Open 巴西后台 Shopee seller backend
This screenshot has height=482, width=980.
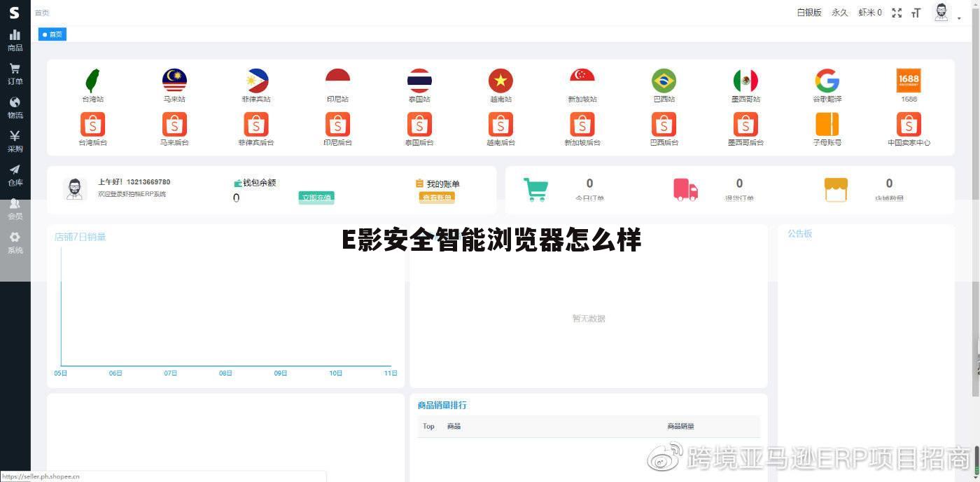(664, 125)
